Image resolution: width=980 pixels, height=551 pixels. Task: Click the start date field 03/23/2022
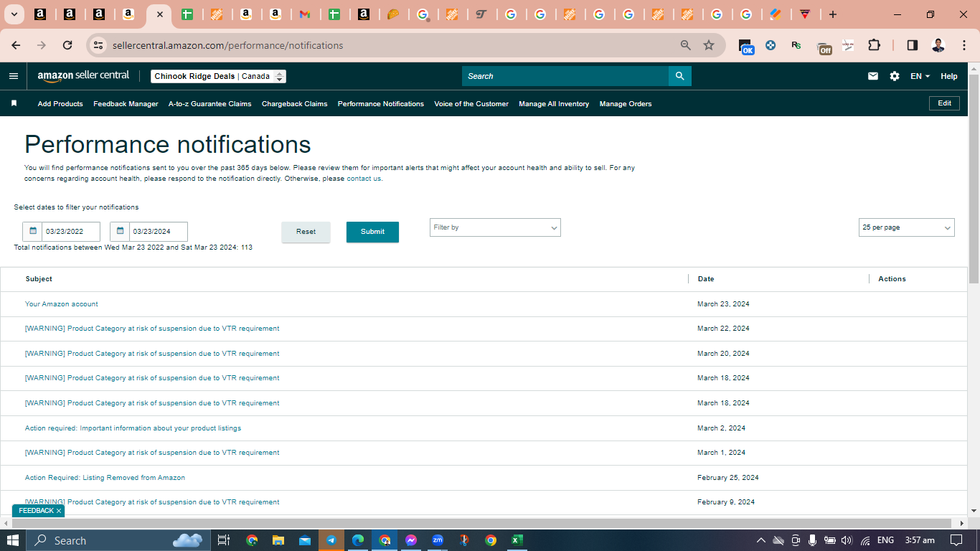tap(70, 232)
